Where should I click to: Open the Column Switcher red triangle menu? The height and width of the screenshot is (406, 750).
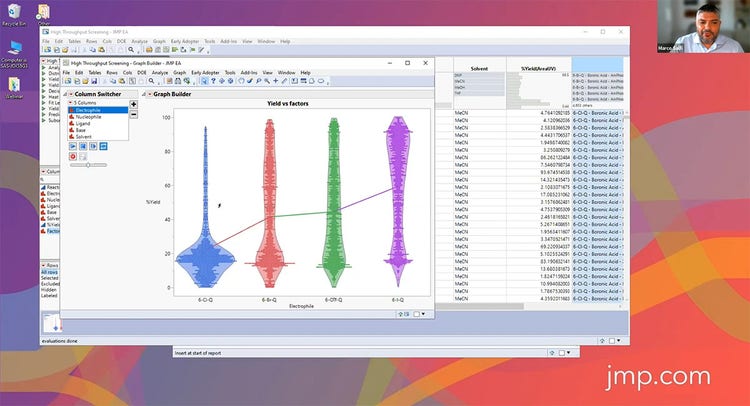(71, 94)
